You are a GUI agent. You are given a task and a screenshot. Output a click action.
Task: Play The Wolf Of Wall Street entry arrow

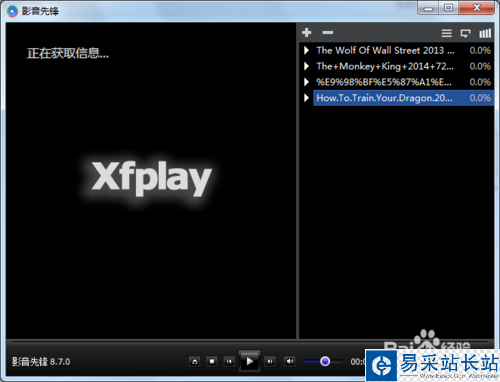307,50
